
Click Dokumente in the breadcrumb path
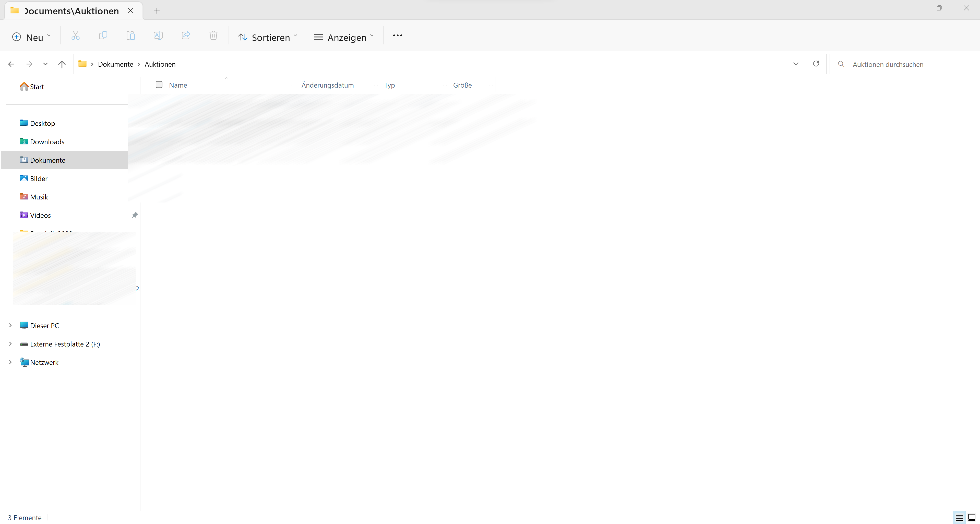[x=115, y=64]
